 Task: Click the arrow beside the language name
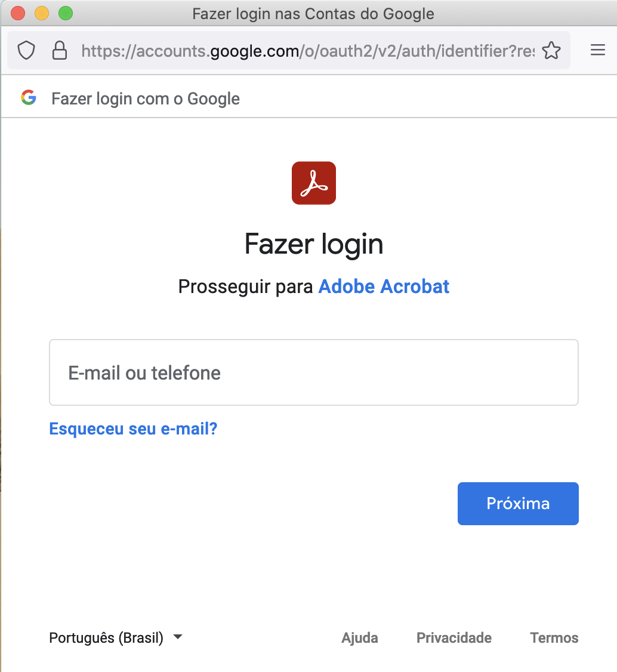[x=178, y=637]
